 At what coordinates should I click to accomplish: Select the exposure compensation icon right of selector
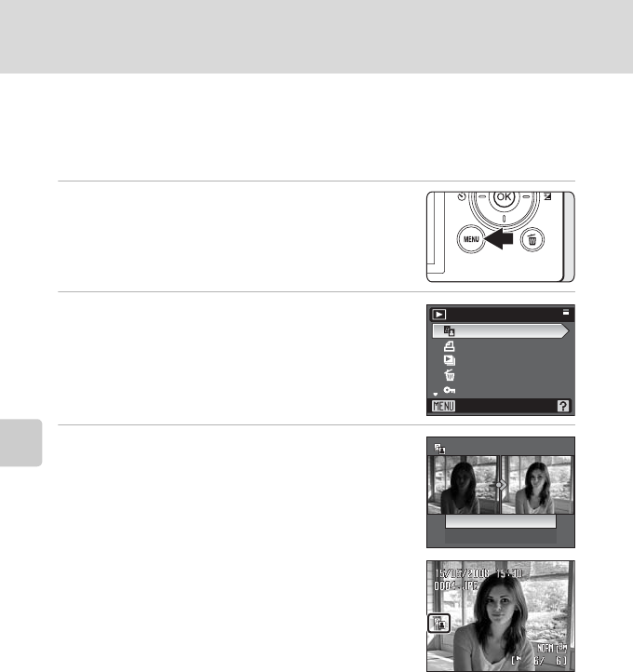tap(547, 196)
